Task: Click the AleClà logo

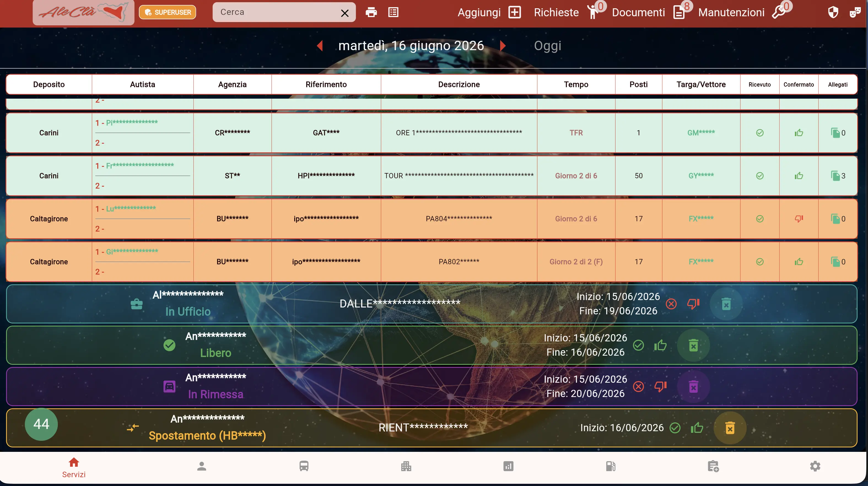Action: 83,12
